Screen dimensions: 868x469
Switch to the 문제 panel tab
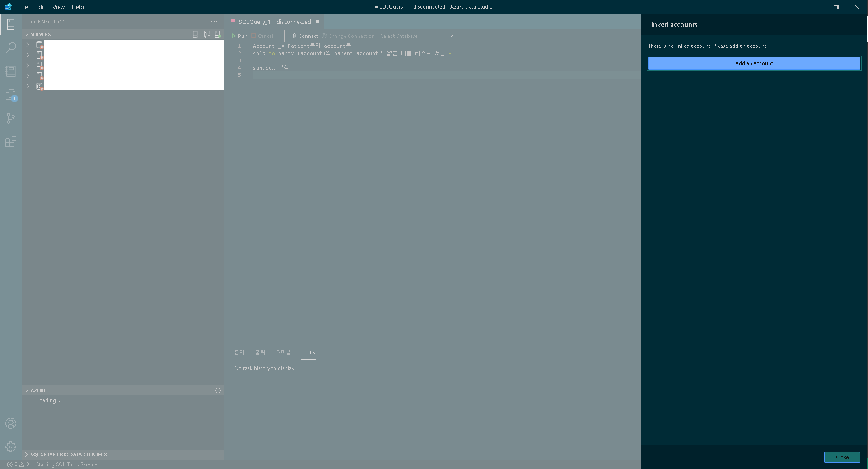click(x=239, y=353)
